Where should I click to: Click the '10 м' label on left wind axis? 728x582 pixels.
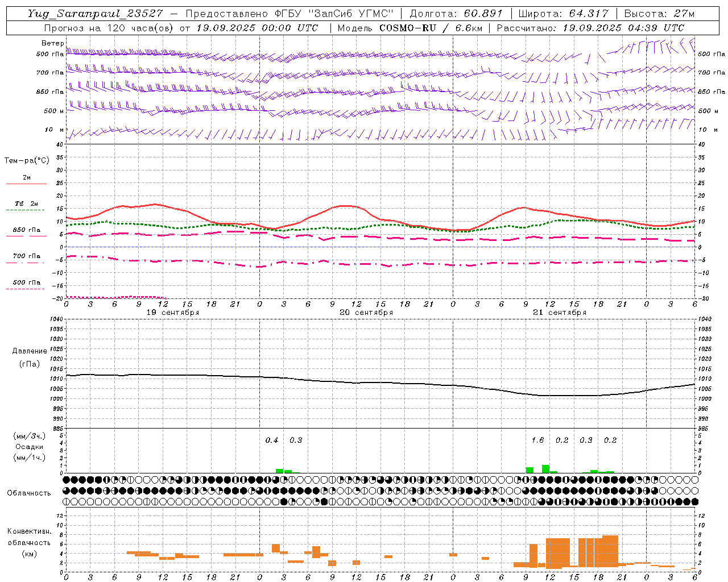pyautogui.click(x=55, y=130)
